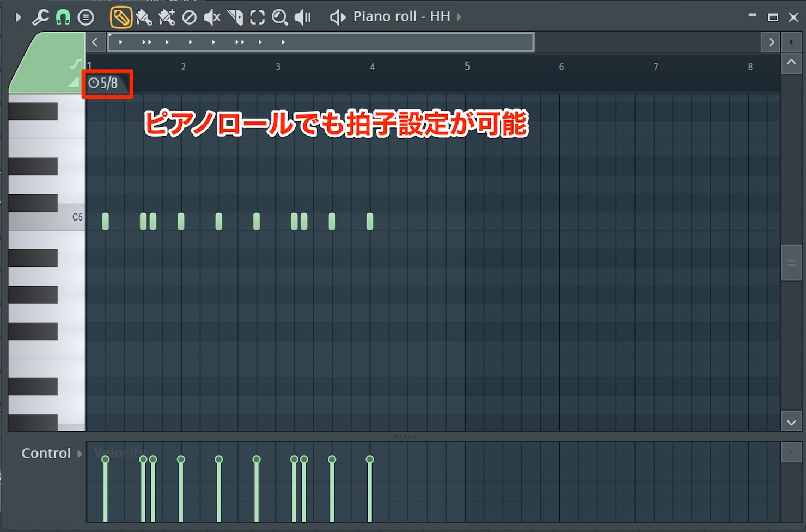Select the Draw pencil tool
806x532 pixels.
120,17
